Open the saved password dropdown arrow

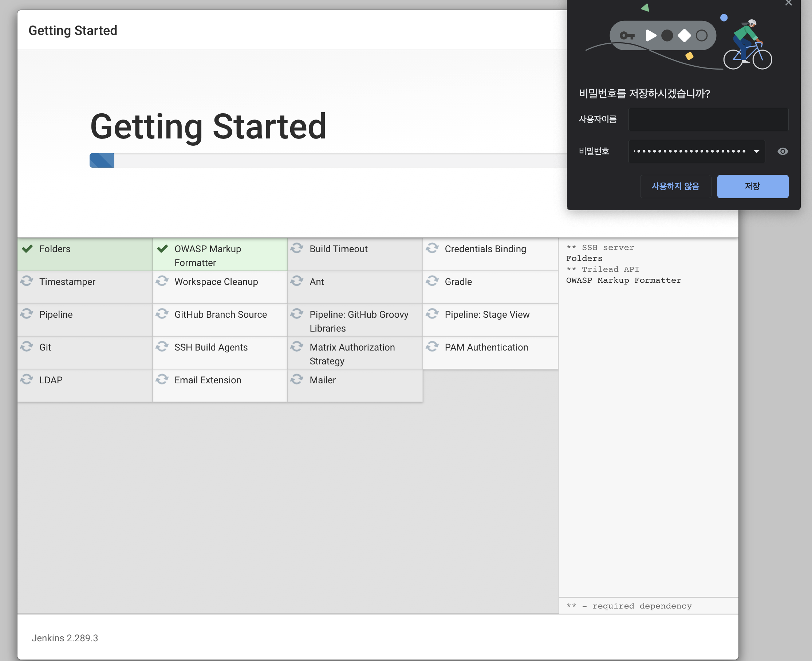(756, 152)
